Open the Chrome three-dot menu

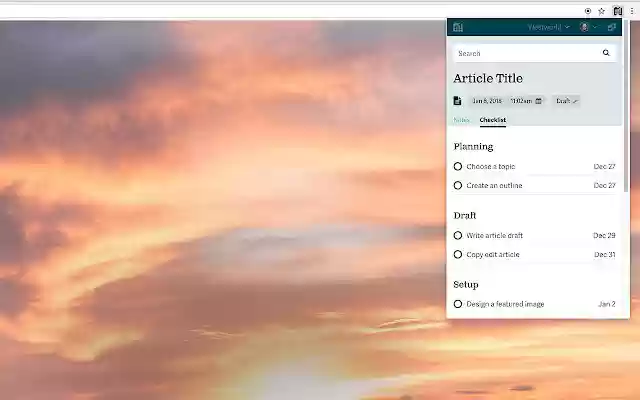632,11
